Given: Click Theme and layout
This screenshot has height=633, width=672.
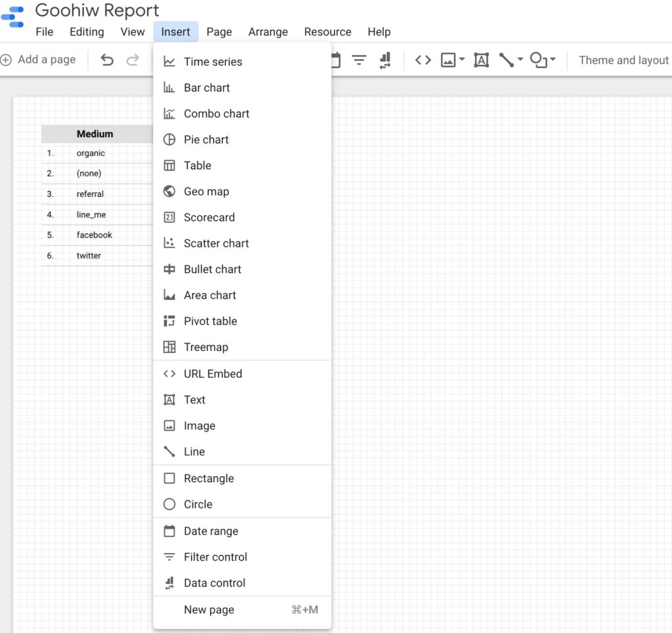Looking at the screenshot, I should click(622, 60).
